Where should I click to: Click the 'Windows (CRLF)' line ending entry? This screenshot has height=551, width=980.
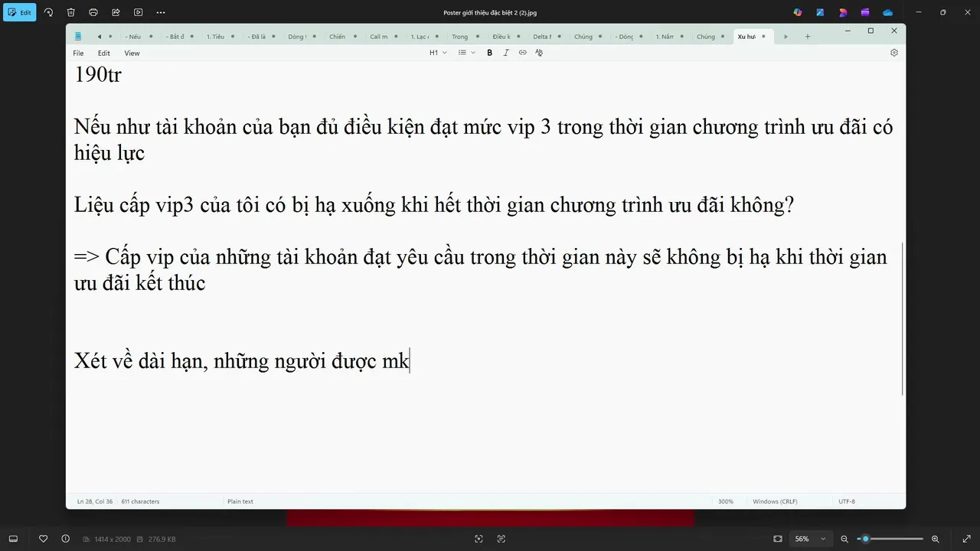pyautogui.click(x=775, y=501)
